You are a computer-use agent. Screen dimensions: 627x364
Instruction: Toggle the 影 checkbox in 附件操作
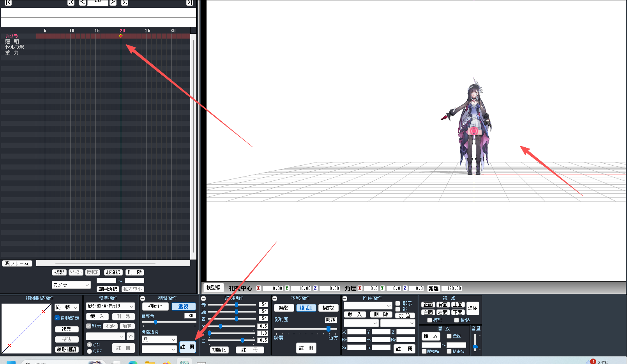coord(398,309)
